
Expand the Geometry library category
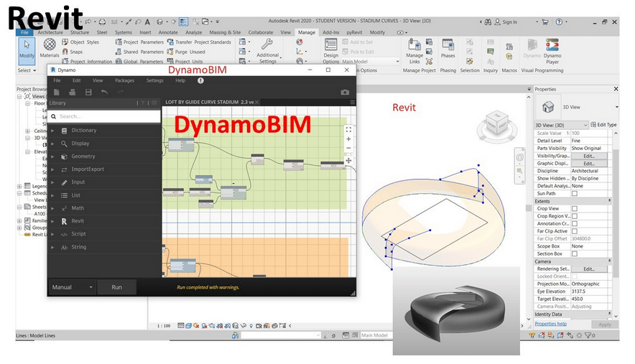[83, 157]
